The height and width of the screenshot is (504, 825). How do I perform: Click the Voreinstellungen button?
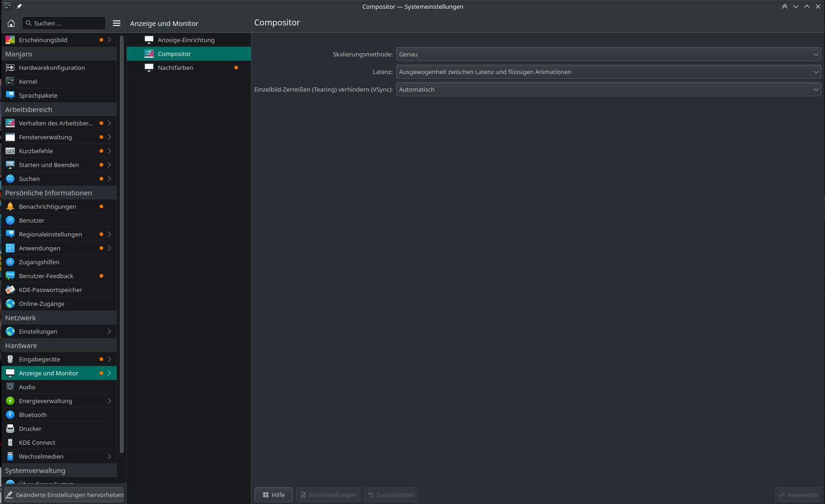(329, 495)
